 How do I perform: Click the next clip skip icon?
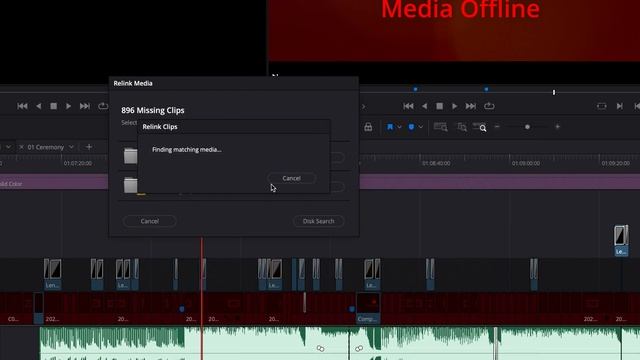coord(620,106)
